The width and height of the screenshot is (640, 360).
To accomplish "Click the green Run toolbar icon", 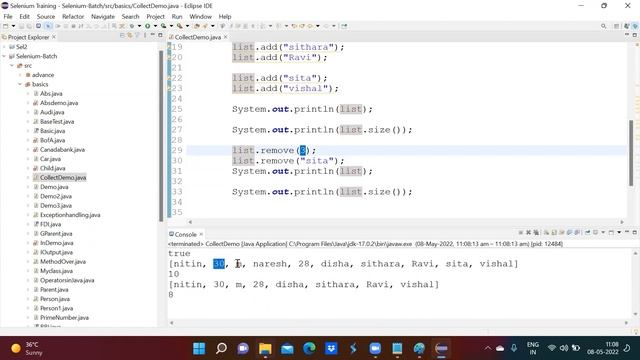I will click(x=147, y=26).
